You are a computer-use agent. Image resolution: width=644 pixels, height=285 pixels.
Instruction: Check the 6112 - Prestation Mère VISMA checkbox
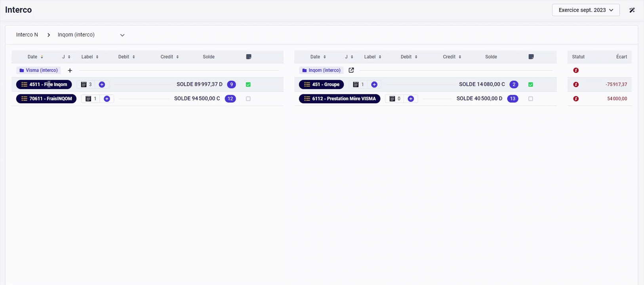(531, 99)
